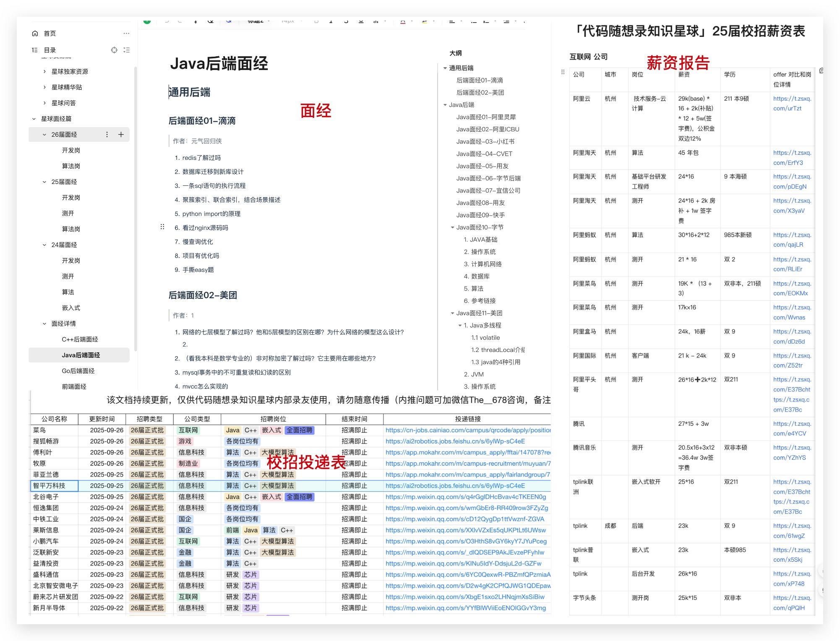Click the collapse-all list icon beside 目录
The image size is (840, 641).
pyautogui.click(x=126, y=50)
